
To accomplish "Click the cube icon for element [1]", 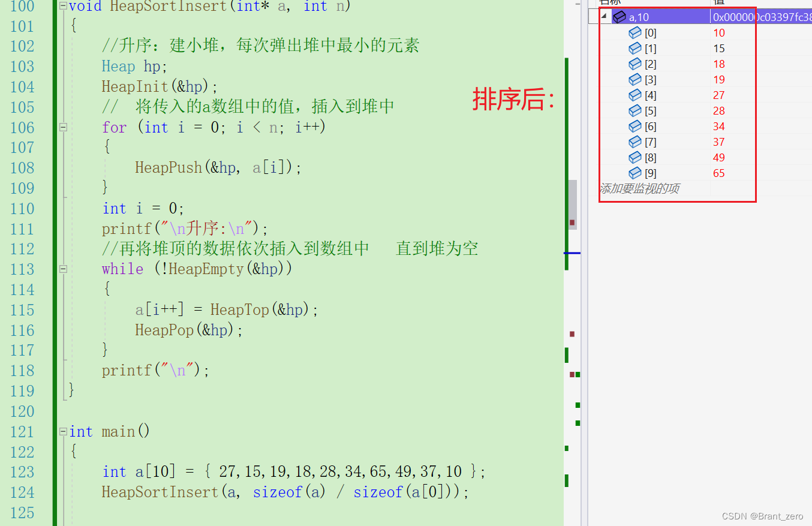I will [635, 49].
